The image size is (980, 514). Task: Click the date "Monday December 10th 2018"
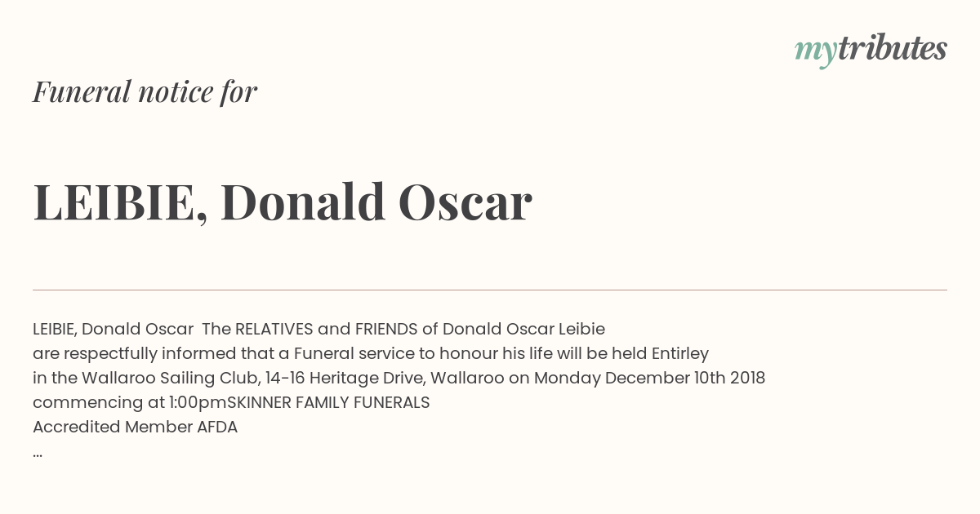tap(649, 378)
